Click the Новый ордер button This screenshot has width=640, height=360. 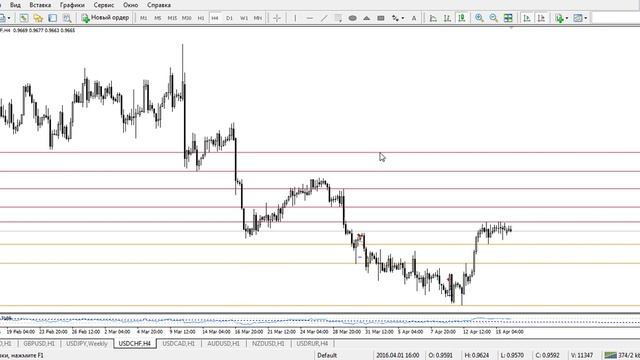point(105,18)
